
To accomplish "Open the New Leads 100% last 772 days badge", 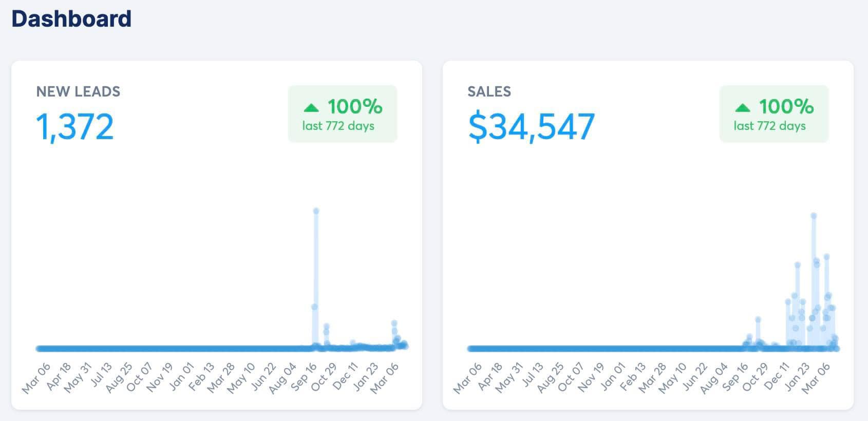I will click(x=343, y=114).
